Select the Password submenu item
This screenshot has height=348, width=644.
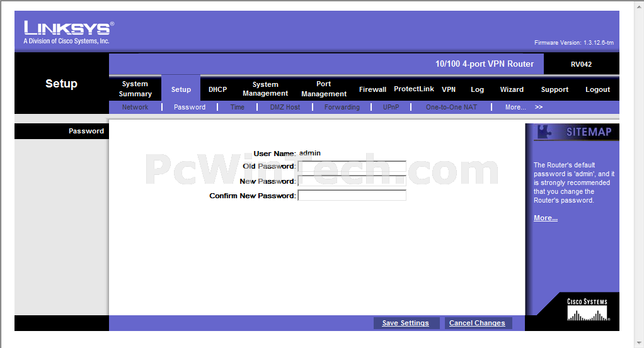[x=189, y=107]
